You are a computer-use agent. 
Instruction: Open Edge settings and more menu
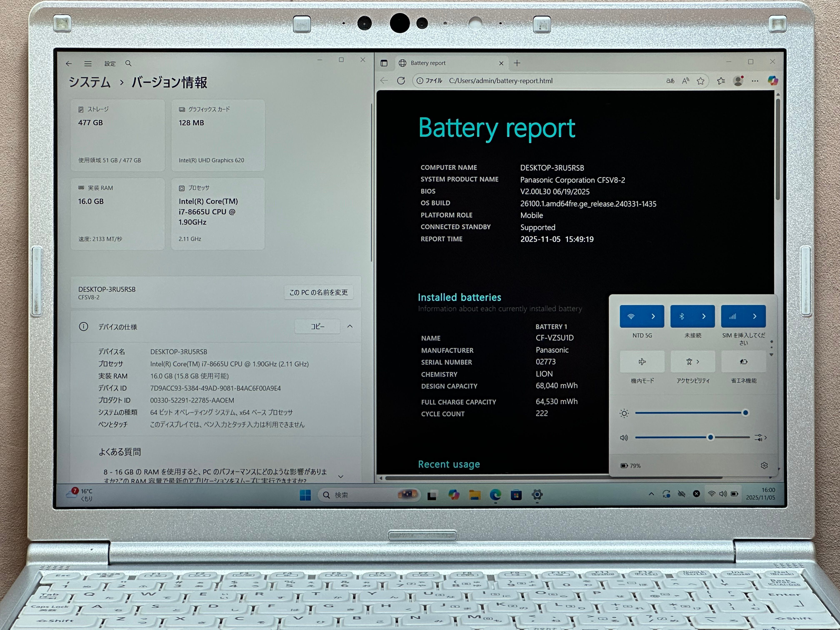pyautogui.click(x=755, y=81)
